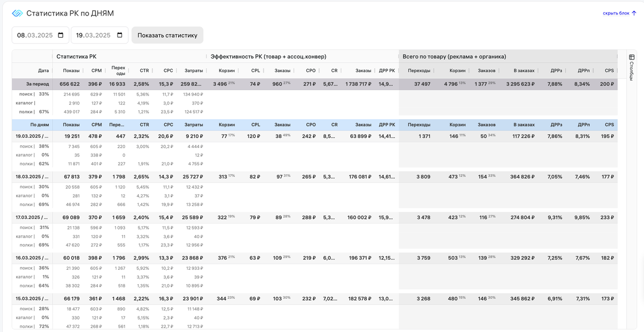Select the 17.03.2025 day row
Screen dimensions: 644x332
pyautogui.click(x=314, y=217)
